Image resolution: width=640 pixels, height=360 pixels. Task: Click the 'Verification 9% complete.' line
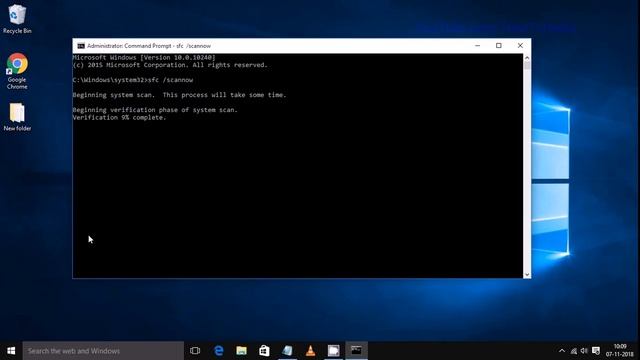[120, 118]
